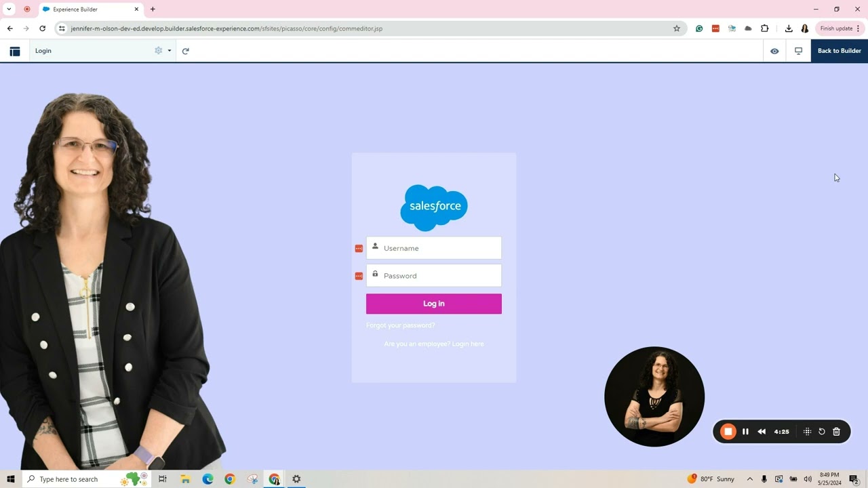This screenshot has height=488, width=868.
Task: Pause the screen recording
Action: coord(745,432)
